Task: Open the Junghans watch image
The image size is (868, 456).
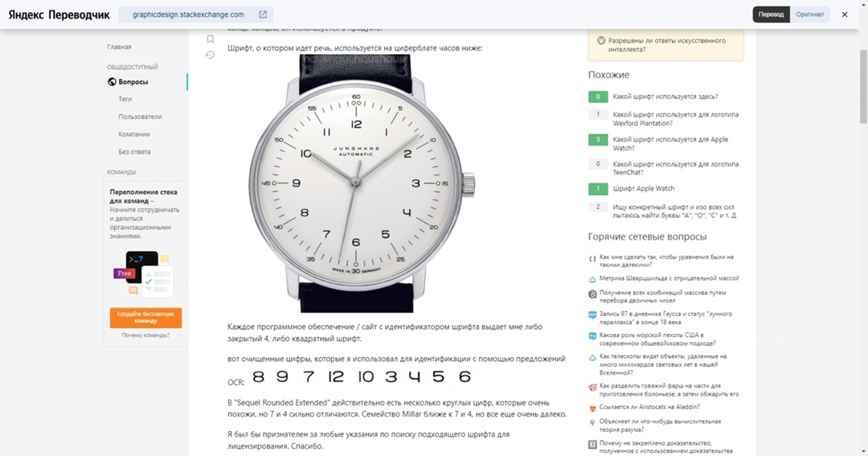Action: pos(361,183)
